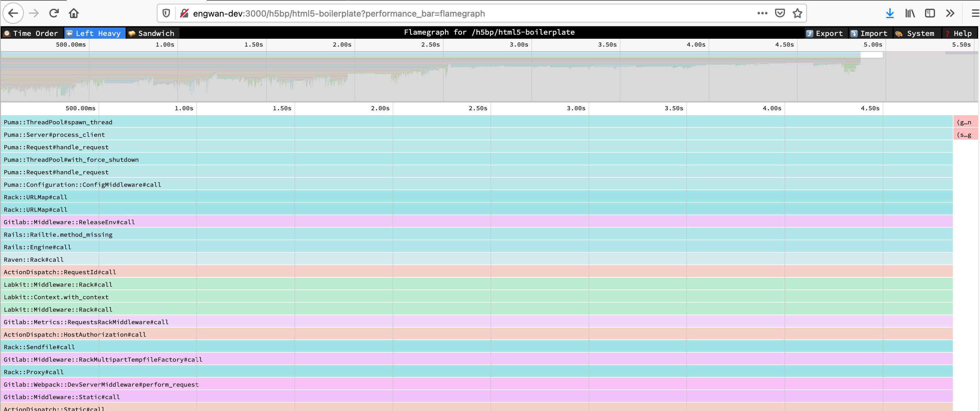Expand the toolbar overflow chevron
Viewport: 980px width, 411px height.
[950, 13]
